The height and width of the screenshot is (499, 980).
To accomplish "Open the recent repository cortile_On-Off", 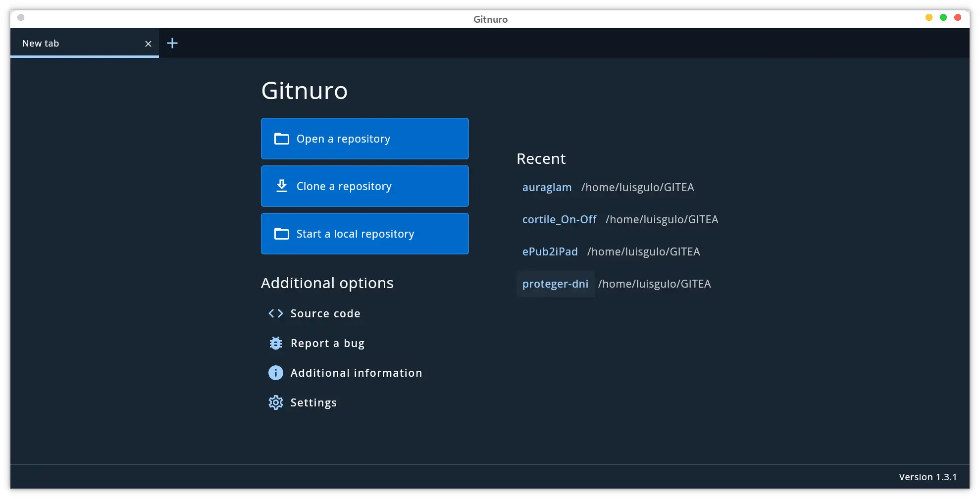I will pyautogui.click(x=559, y=219).
